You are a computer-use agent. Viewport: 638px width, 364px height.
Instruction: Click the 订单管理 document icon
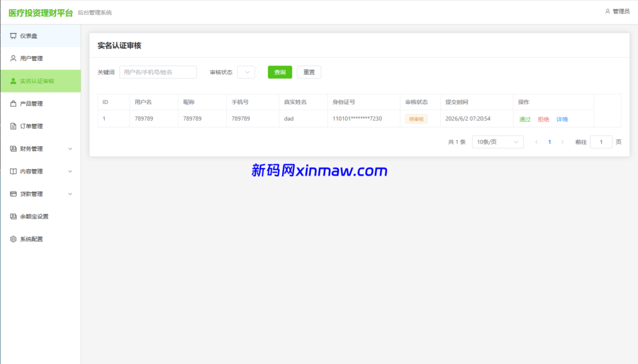[x=13, y=126]
